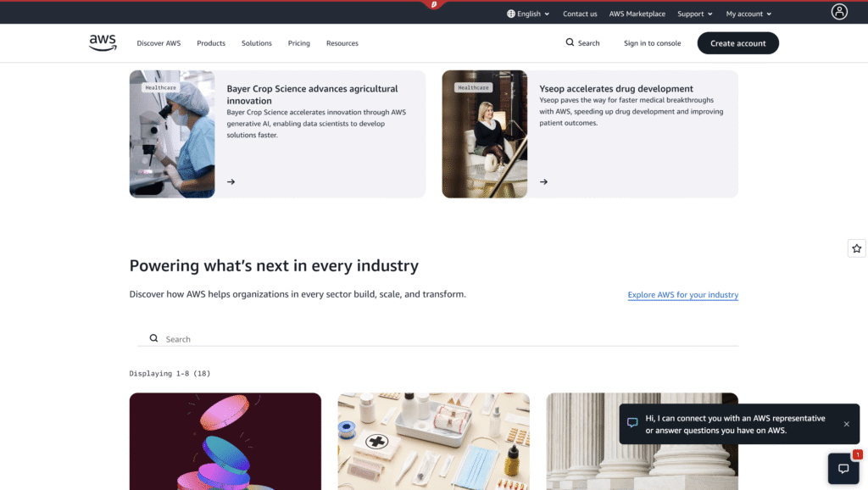This screenshot has width=868, height=490.
Task: Open the chat bubble icon
Action: pyautogui.click(x=843, y=469)
